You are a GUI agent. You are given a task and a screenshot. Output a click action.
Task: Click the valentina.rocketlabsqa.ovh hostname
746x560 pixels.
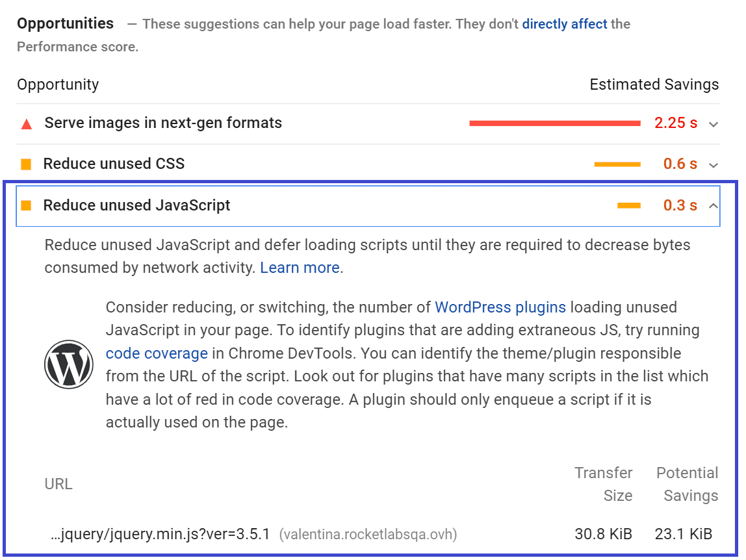[367, 533]
